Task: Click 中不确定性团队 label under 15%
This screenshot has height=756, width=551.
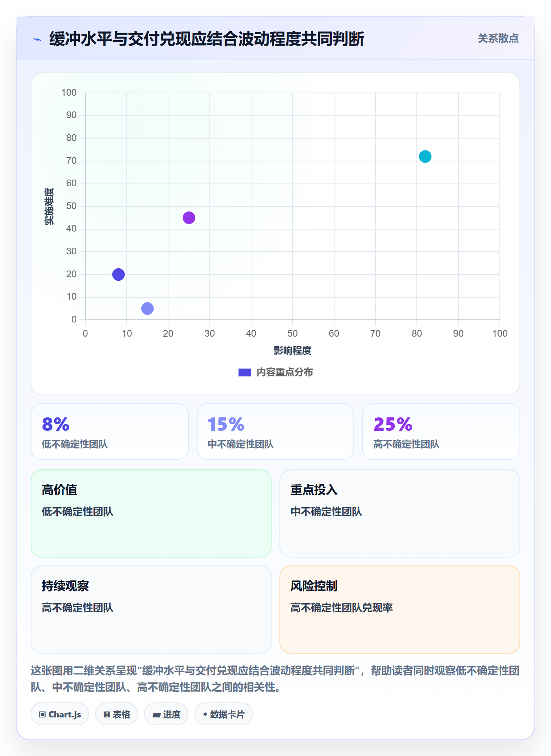Action: 240,444
